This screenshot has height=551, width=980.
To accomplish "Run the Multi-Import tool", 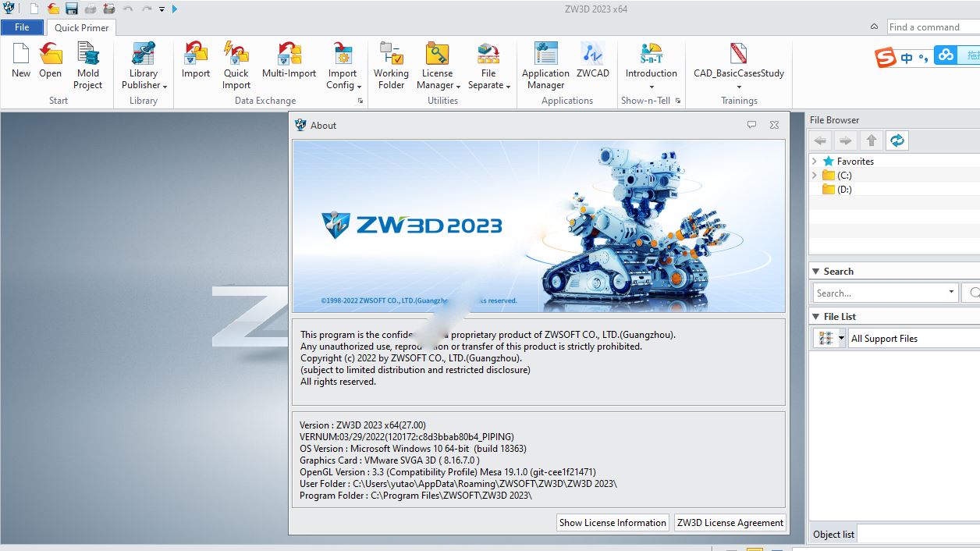I will 289,61.
